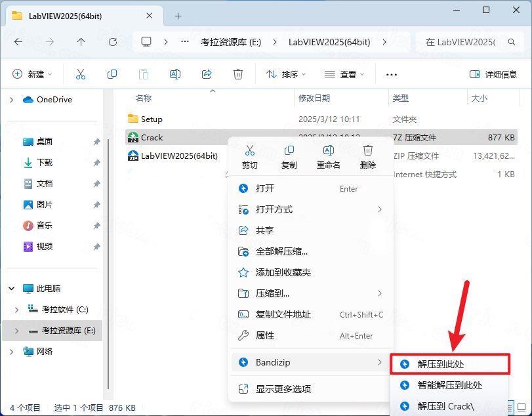Click 考拉资源库 (E:) in the address bar
Viewport: 532px width, 416px height.
tap(231, 42)
